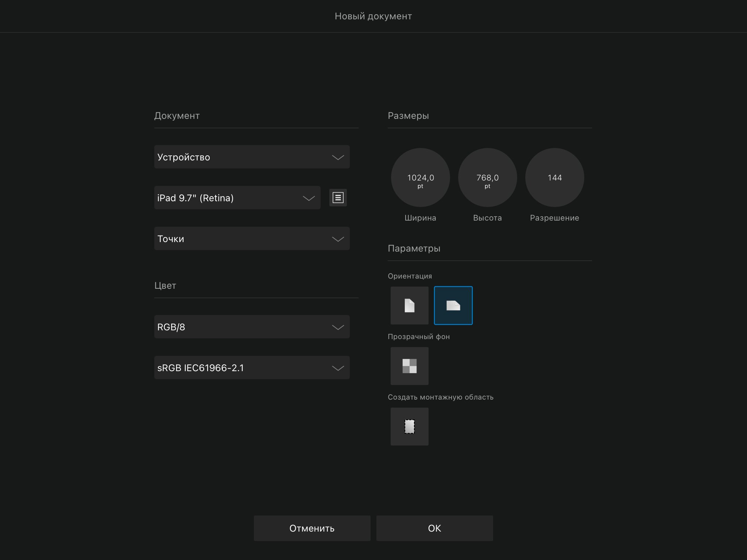747x560 pixels.
Task: Click chevron arrow of Устройство field
Action: click(338, 157)
